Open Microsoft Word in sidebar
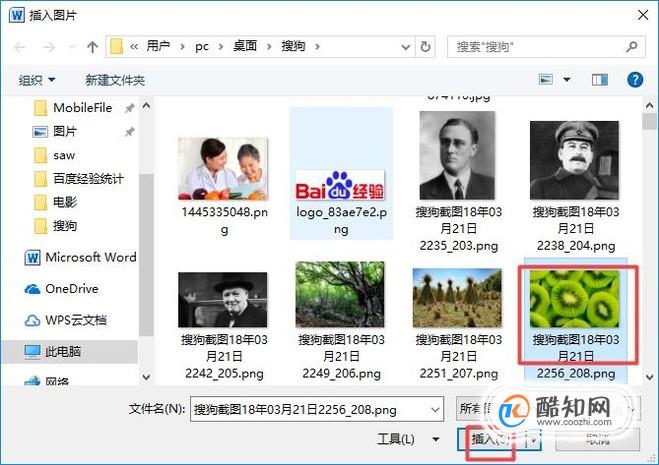Screen dimensions: 659x465 (x=80, y=257)
